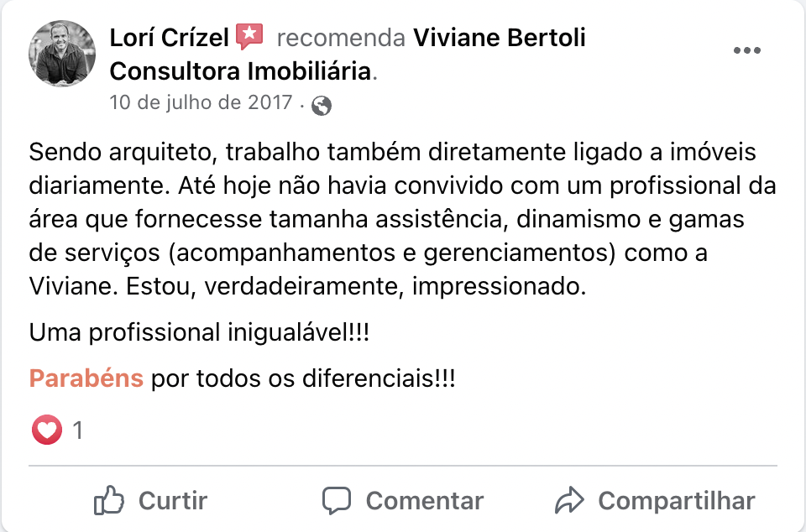Click the highlighted word Parabéns
The height and width of the screenshot is (532, 806).
coord(86,378)
